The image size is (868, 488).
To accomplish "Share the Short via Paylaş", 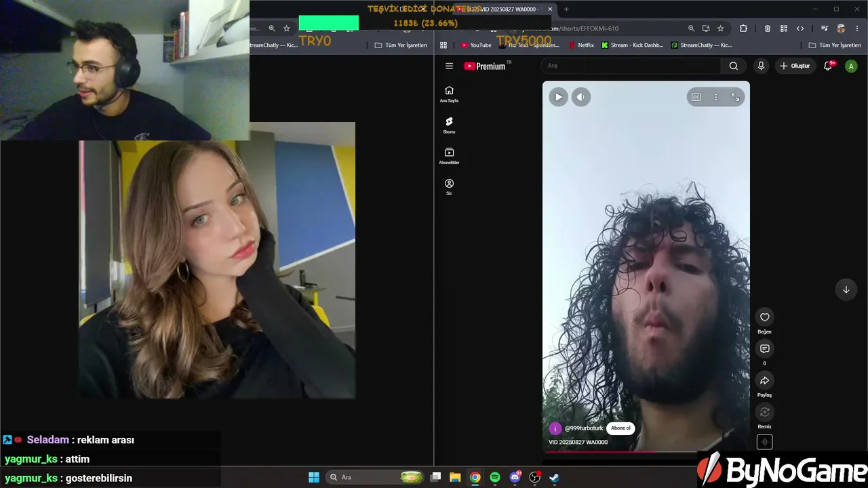I will [764, 380].
